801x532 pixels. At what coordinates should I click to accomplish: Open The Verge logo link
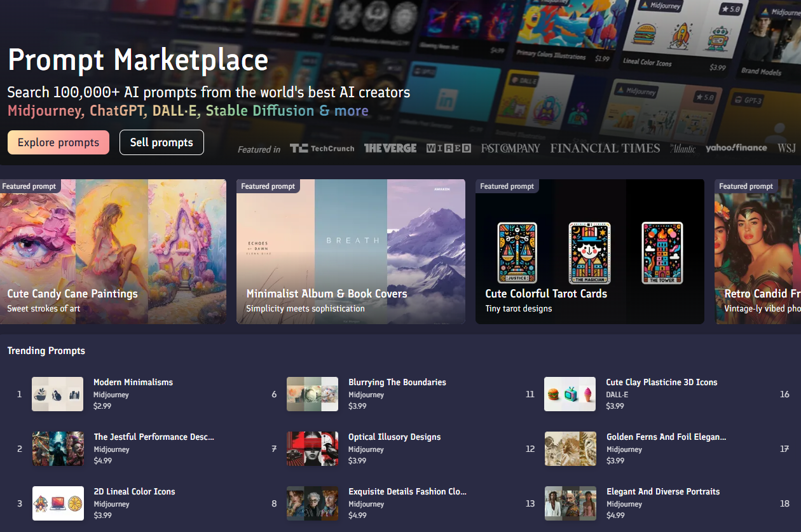390,148
